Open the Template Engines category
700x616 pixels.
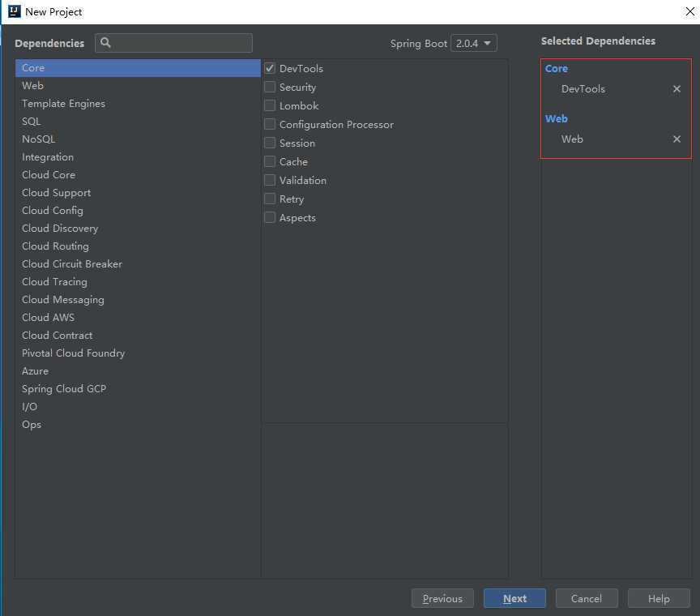pyautogui.click(x=138, y=103)
